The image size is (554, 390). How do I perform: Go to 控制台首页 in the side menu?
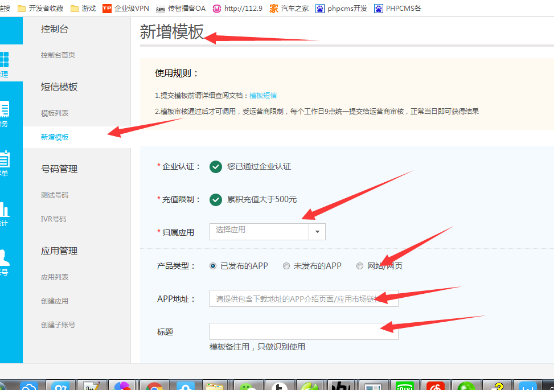[x=58, y=55]
